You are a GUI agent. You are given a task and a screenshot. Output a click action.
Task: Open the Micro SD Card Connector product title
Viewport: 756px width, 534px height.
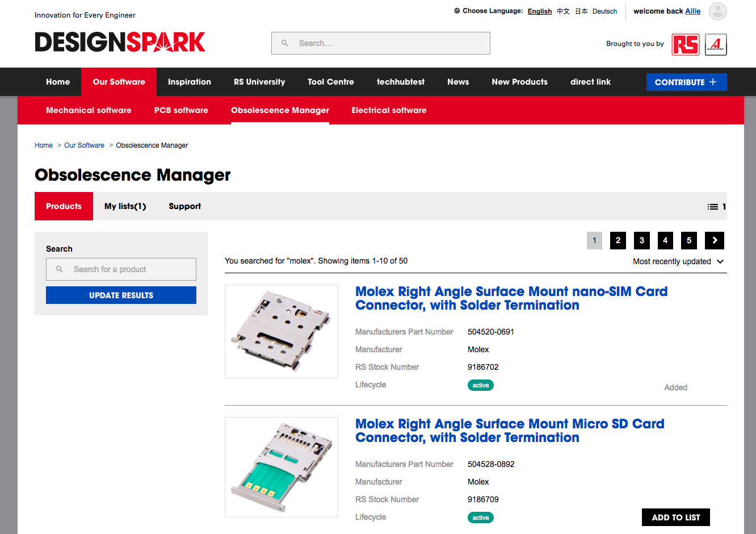510,431
